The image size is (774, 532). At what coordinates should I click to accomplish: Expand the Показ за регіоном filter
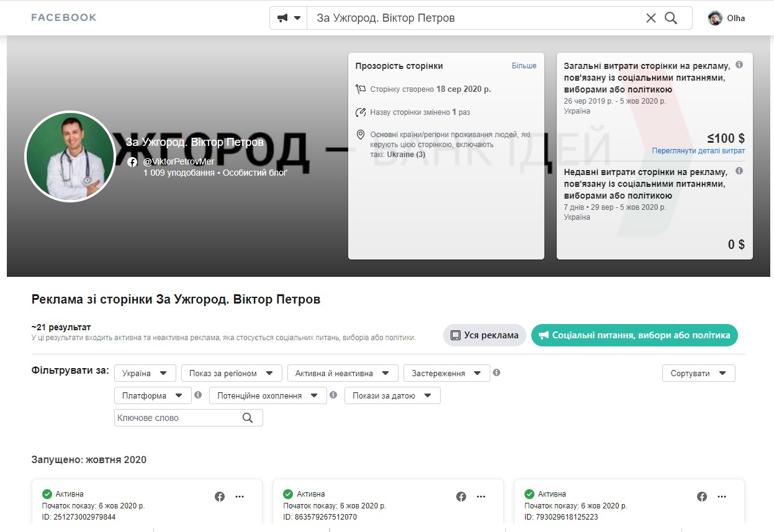(x=232, y=373)
